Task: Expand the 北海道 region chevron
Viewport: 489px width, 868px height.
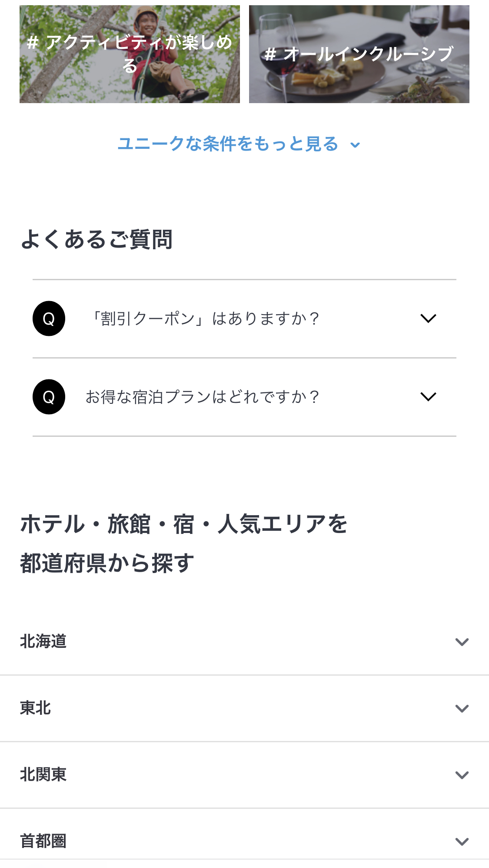Action: (x=462, y=642)
